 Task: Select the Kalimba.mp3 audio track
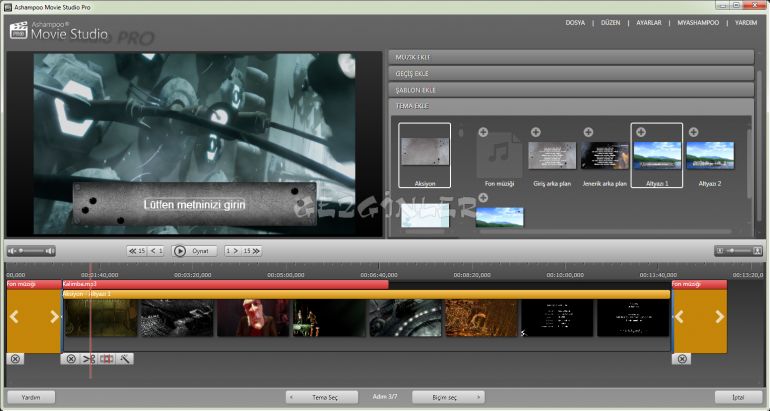tap(225, 284)
